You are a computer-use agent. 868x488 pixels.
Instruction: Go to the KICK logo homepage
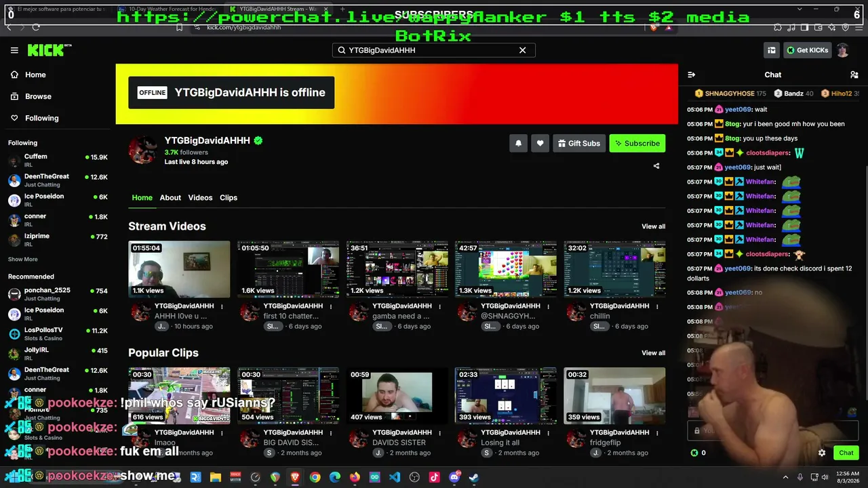point(50,50)
